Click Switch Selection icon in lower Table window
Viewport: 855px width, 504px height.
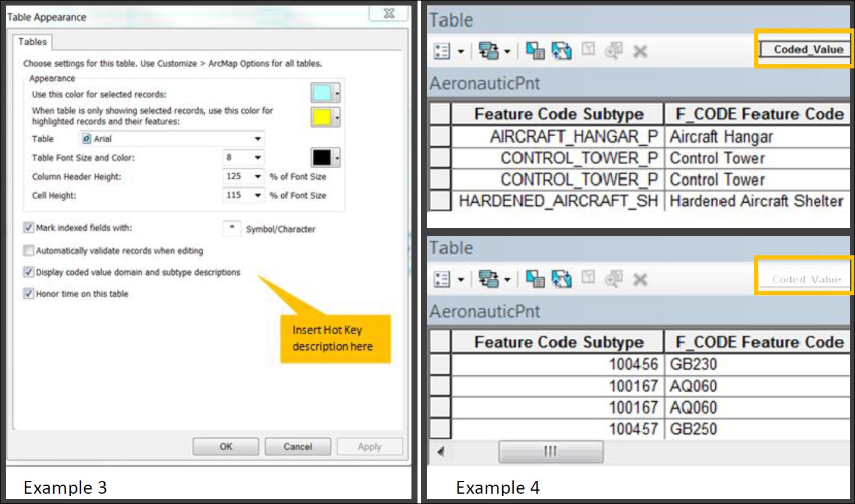click(x=562, y=280)
